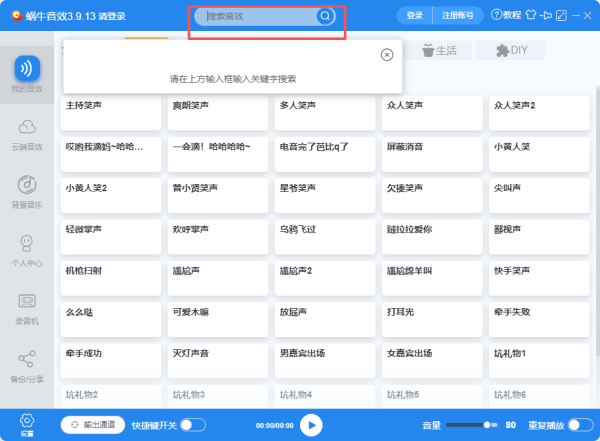Play the 牵手成功 sound effect

pos(111,361)
